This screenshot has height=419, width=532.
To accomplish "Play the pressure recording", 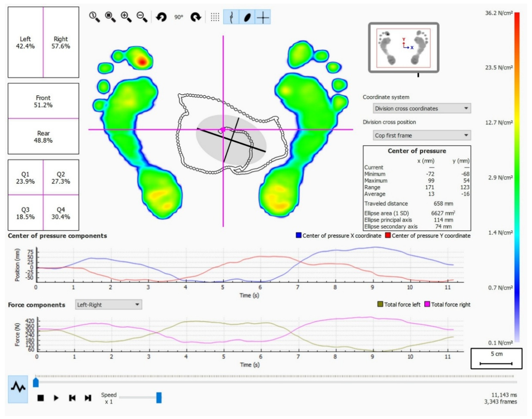I will point(56,398).
